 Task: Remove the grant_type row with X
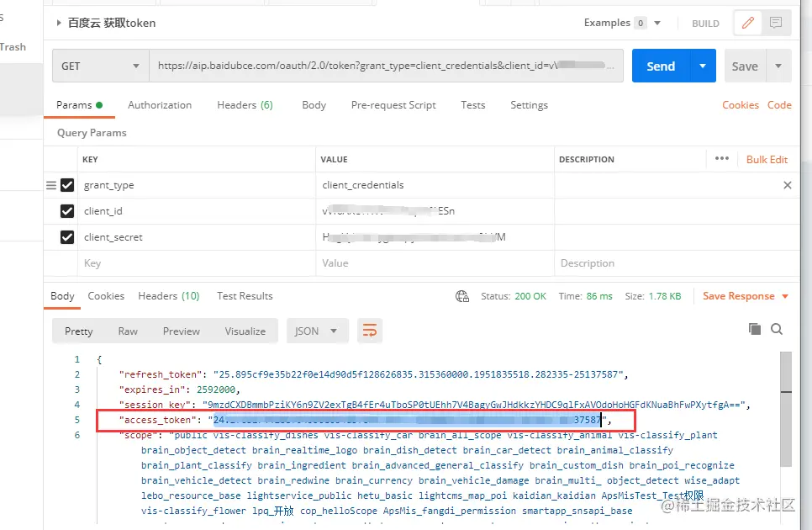click(x=787, y=185)
